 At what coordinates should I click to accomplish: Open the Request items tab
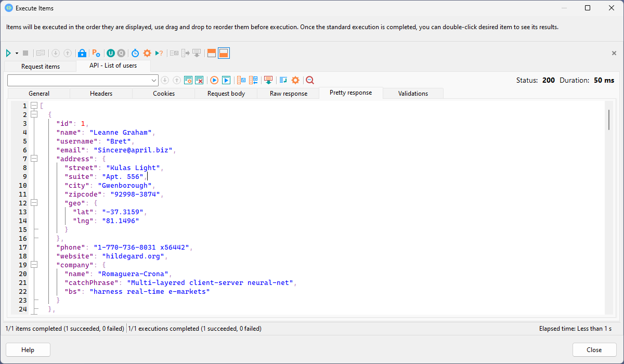pyautogui.click(x=41, y=67)
